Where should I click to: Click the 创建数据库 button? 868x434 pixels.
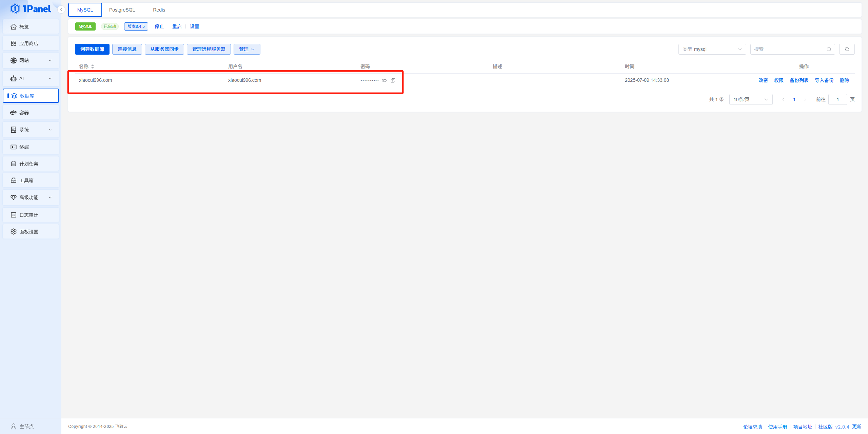click(92, 49)
